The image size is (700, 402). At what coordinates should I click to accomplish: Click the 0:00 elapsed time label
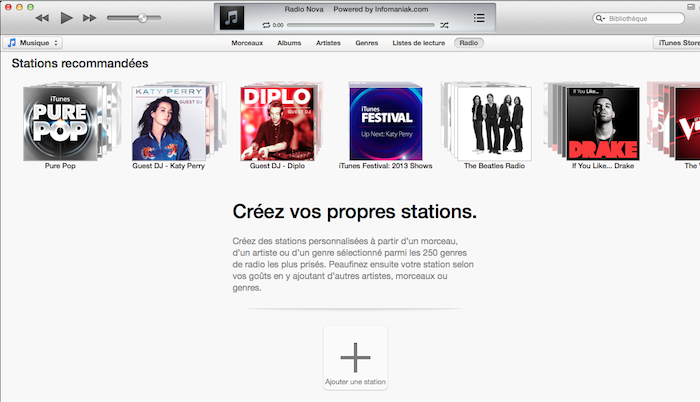278,25
